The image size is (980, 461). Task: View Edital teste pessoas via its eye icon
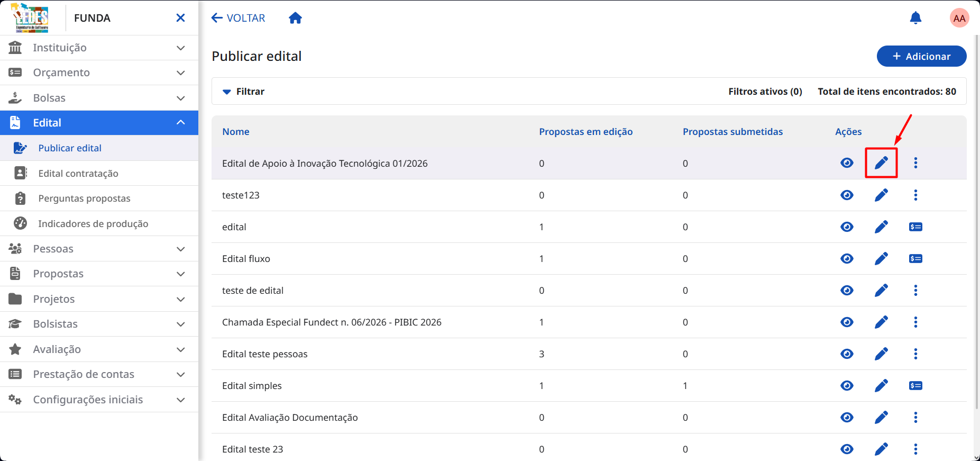pos(847,354)
